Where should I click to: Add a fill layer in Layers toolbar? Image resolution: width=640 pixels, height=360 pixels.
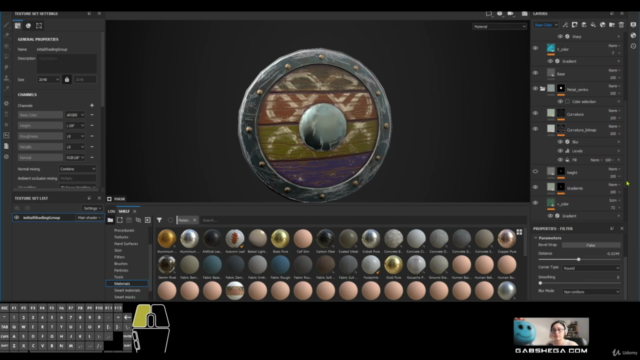click(x=593, y=25)
